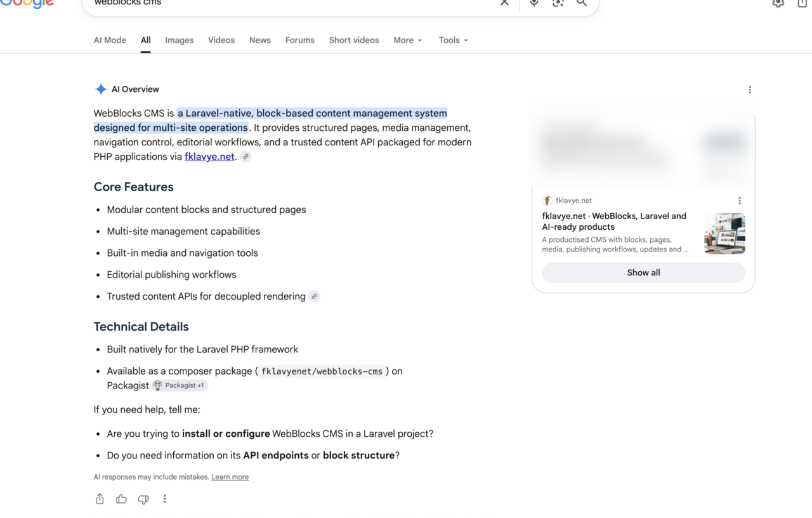This screenshot has width=812, height=518.
Task: Click 'AI responses may include mistakes' note
Action: point(151,477)
